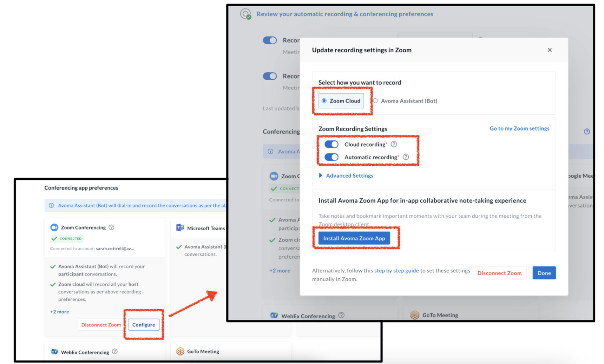This screenshot has height=364, width=604.
Task: Click Done to save Zoom settings
Action: click(x=544, y=273)
